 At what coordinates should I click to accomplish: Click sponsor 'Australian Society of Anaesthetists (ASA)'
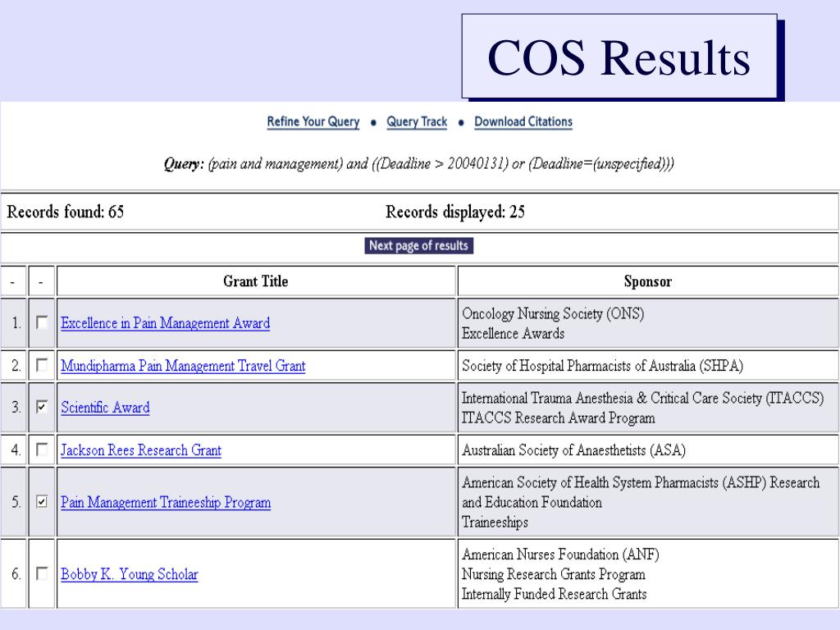(x=573, y=450)
